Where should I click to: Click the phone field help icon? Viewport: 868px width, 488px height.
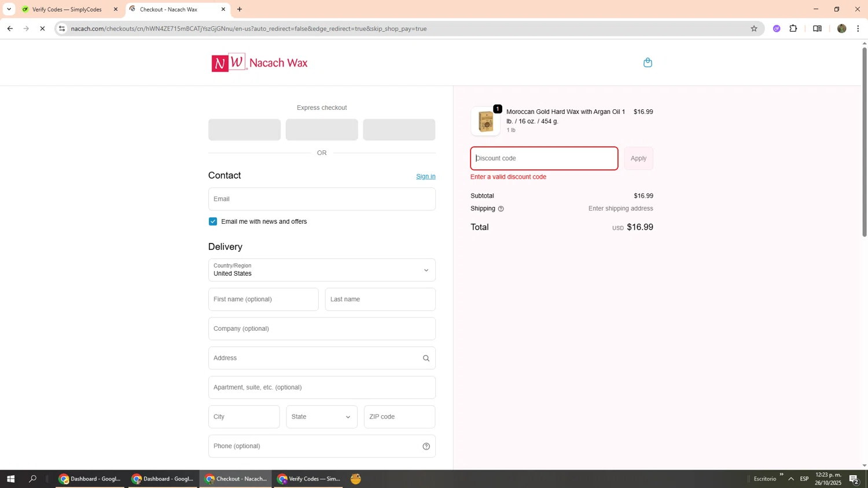[x=426, y=446]
